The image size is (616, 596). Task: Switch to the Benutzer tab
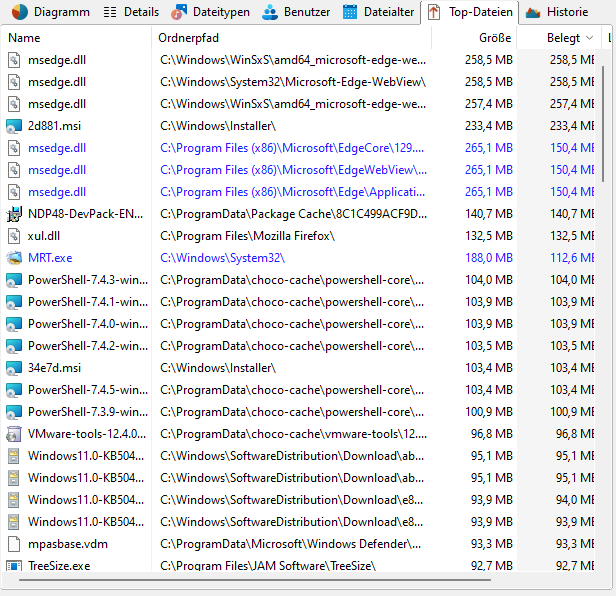pos(296,12)
